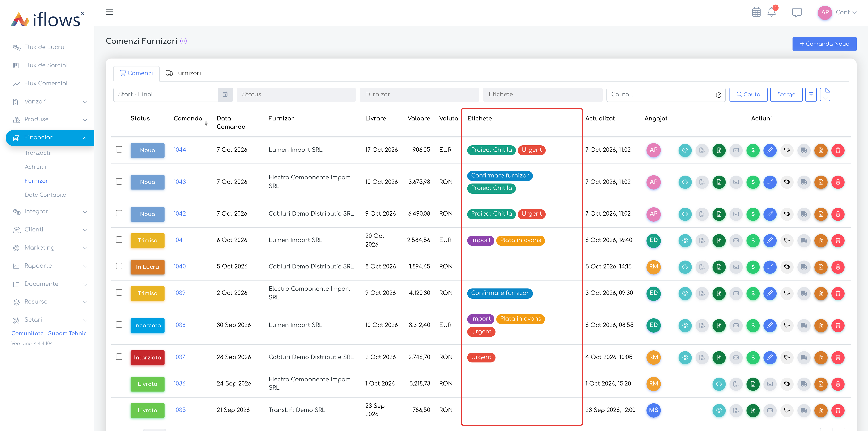The height and width of the screenshot is (431, 868).
Task: Click the email icon for order 1041
Action: coord(736,241)
